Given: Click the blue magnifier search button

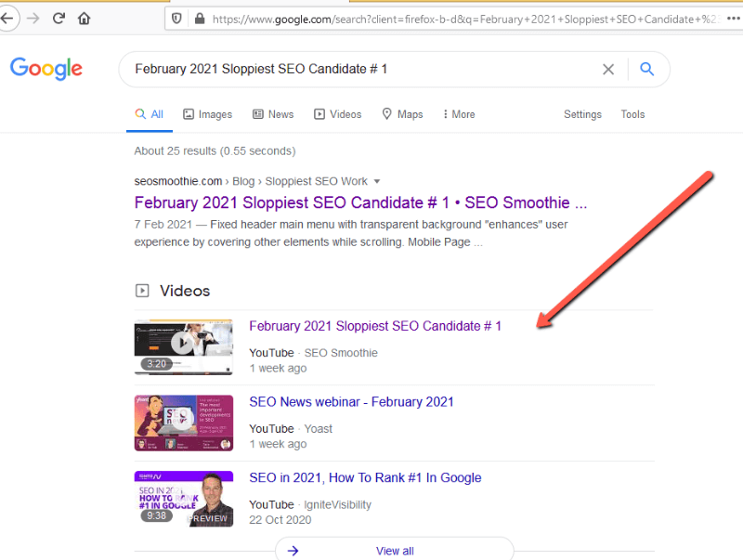Looking at the screenshot, I should 647,69.
